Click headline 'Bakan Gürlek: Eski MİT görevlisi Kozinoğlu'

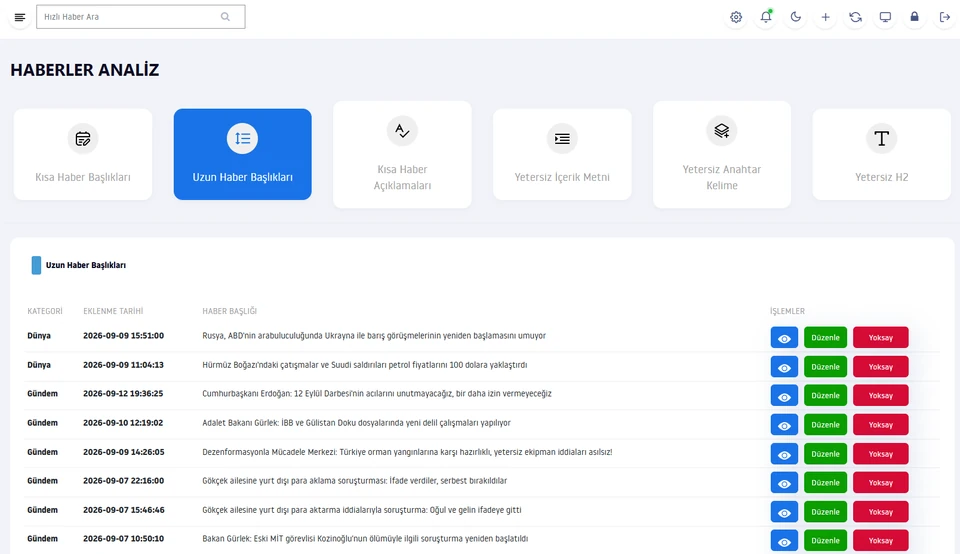pos(365,539)
